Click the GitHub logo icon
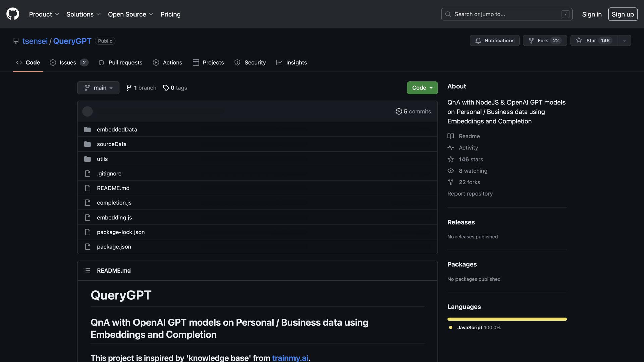 click(13, 14)
